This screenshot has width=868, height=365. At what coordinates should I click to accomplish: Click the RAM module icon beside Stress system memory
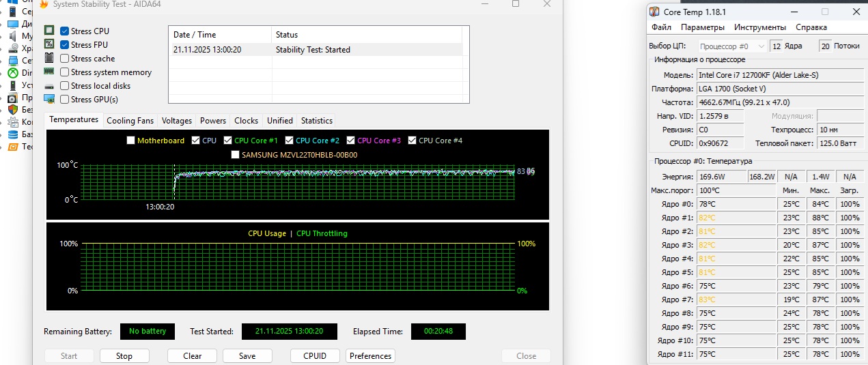(x=49, y=72)
